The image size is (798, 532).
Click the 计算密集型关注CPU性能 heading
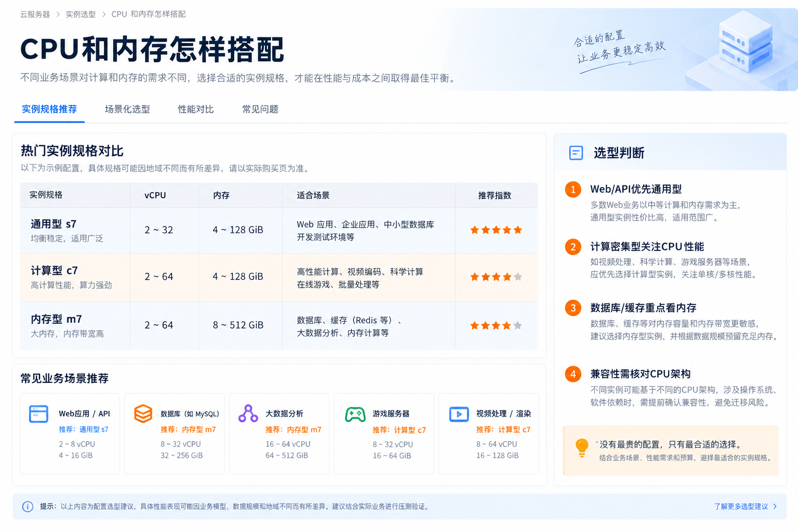(647, 246)
